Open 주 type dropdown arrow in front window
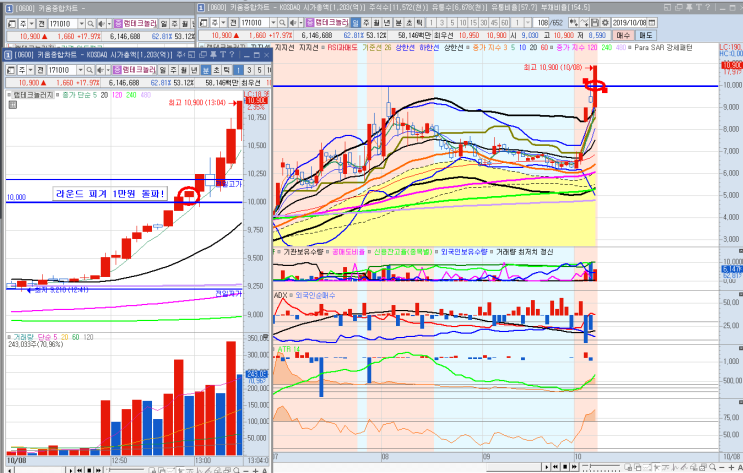The image size is (743, 473). [30, 70]
